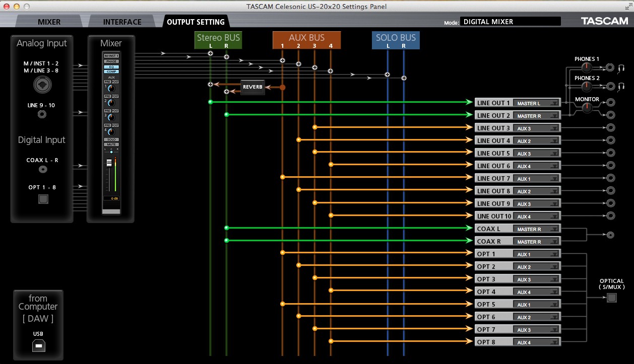
Task: Click the LINE 9-10 input jack icon
Action: coord(42,115)
